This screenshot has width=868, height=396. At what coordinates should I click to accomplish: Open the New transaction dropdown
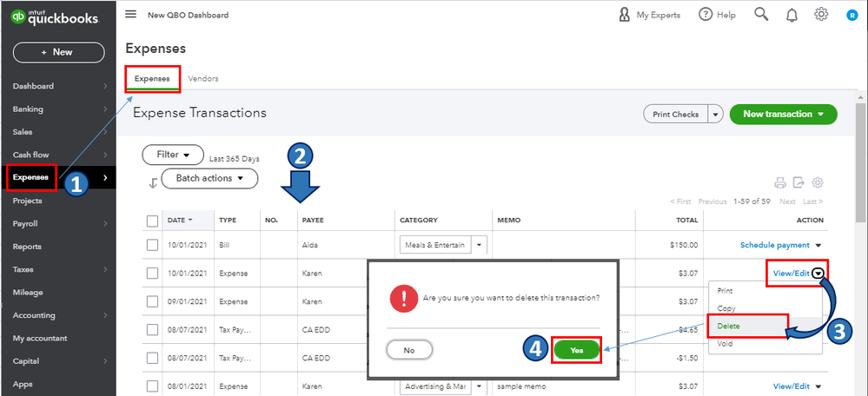point(784,114)
